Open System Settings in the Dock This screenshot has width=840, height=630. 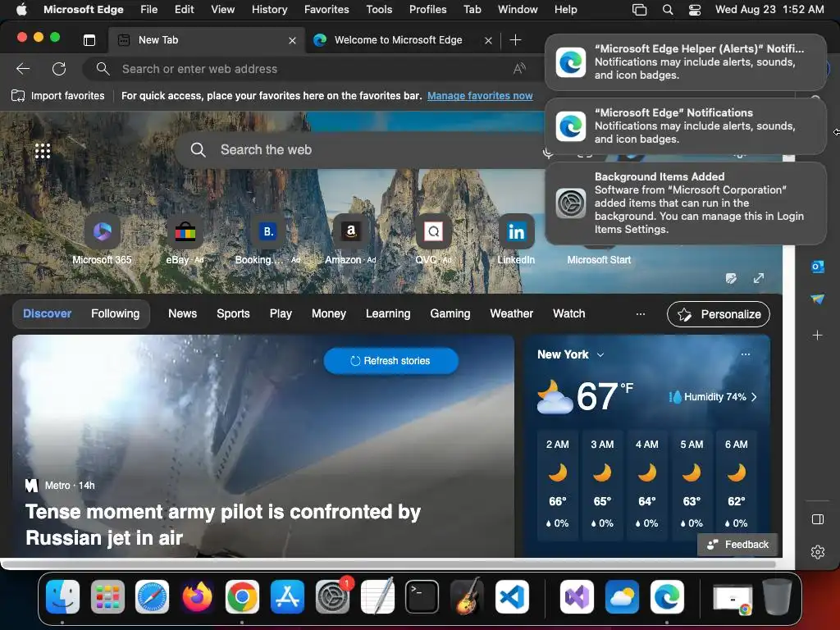click(333, 596)
